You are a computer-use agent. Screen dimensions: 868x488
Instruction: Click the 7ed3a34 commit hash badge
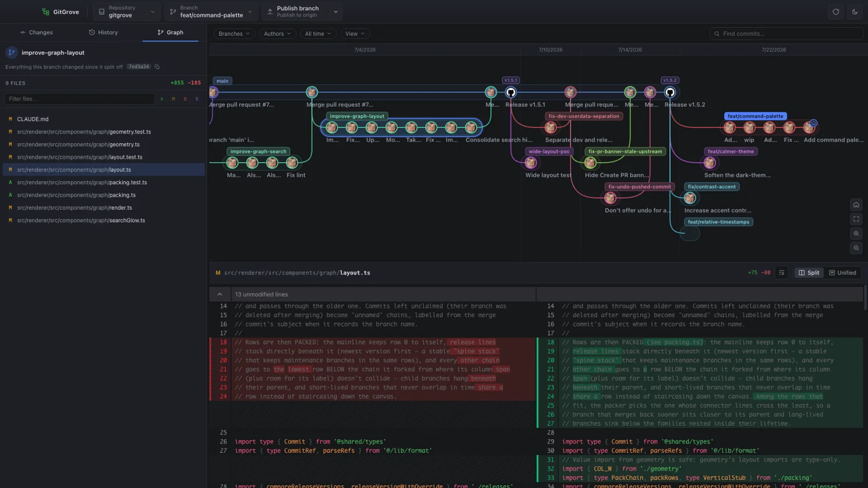pyautogui.click(x=139, y=67)
